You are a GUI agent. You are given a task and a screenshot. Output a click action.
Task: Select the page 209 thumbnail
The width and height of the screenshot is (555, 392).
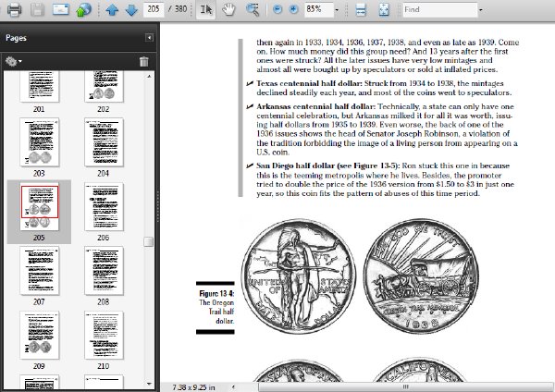pos(39,335)
